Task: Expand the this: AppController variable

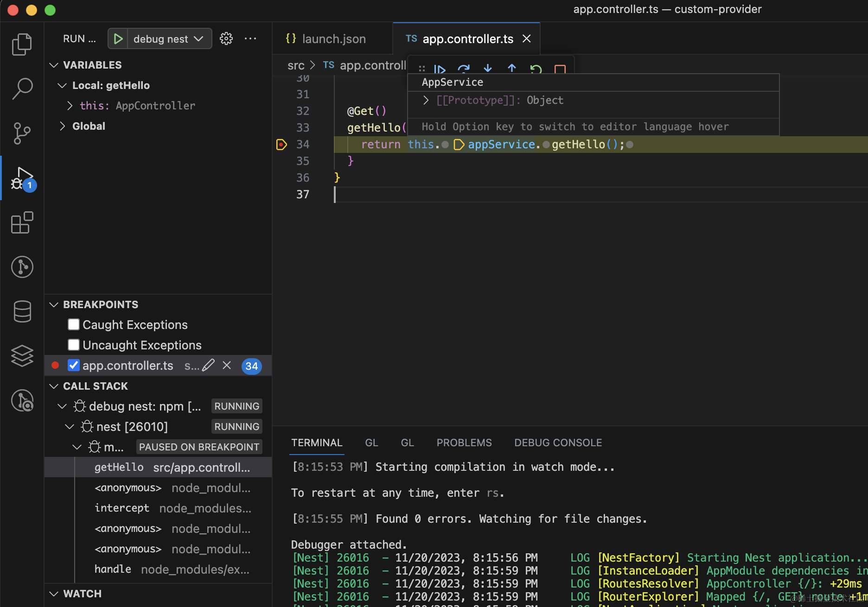Action: pos(70,106)
